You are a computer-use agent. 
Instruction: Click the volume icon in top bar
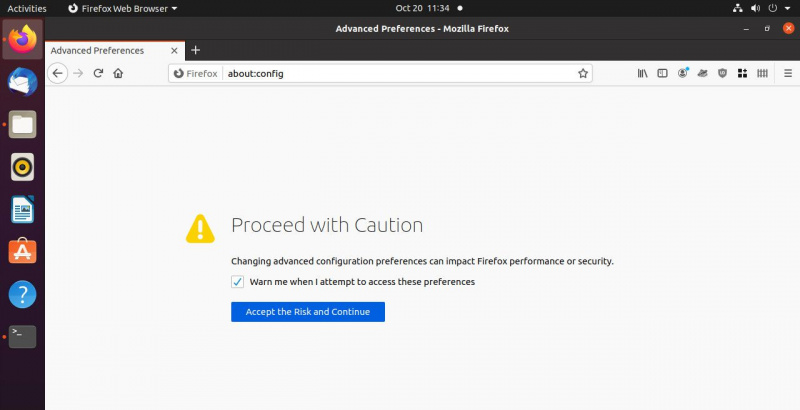(x=756, y=8)
